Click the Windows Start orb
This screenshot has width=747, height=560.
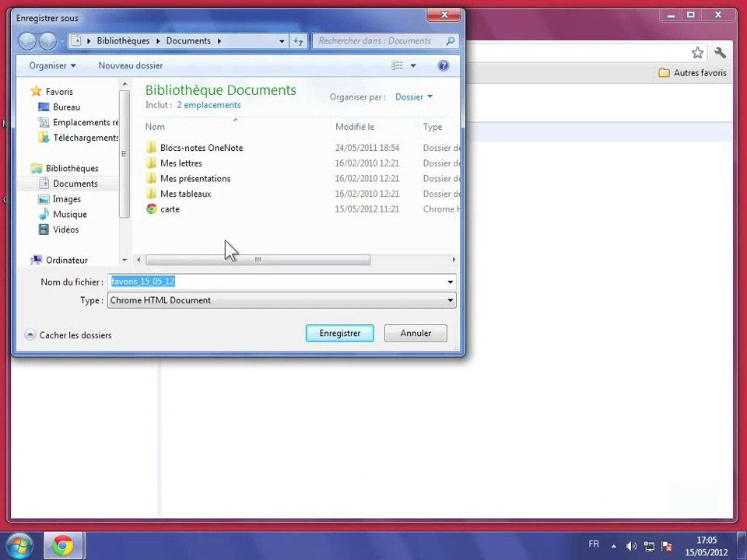coord(18,545)
